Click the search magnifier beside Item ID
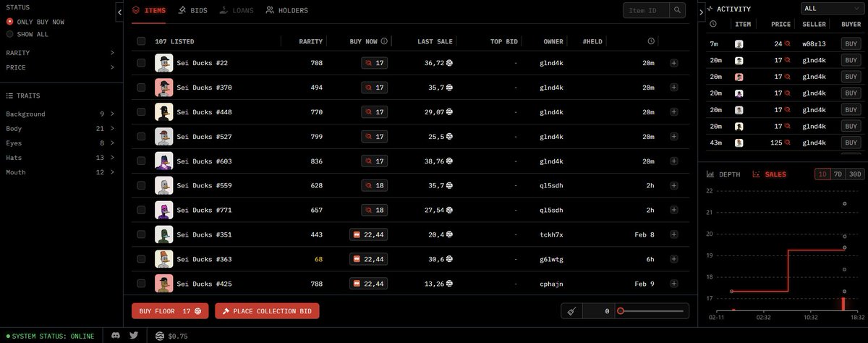868x343 pixels. click(x=677, y=10)
